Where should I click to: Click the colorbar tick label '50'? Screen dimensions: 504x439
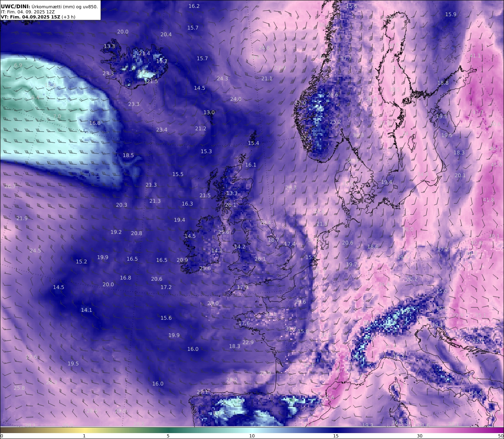(500, 436)
